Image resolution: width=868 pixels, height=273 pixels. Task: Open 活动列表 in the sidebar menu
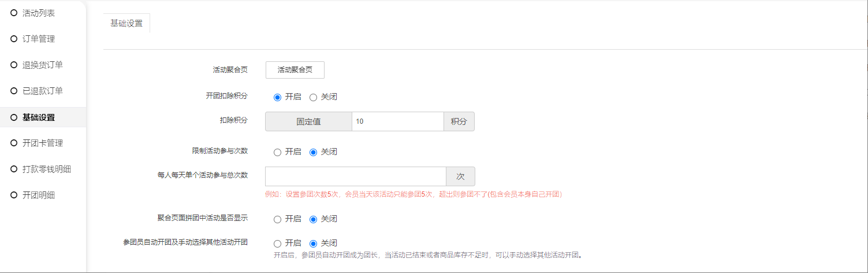coord(39,13)
